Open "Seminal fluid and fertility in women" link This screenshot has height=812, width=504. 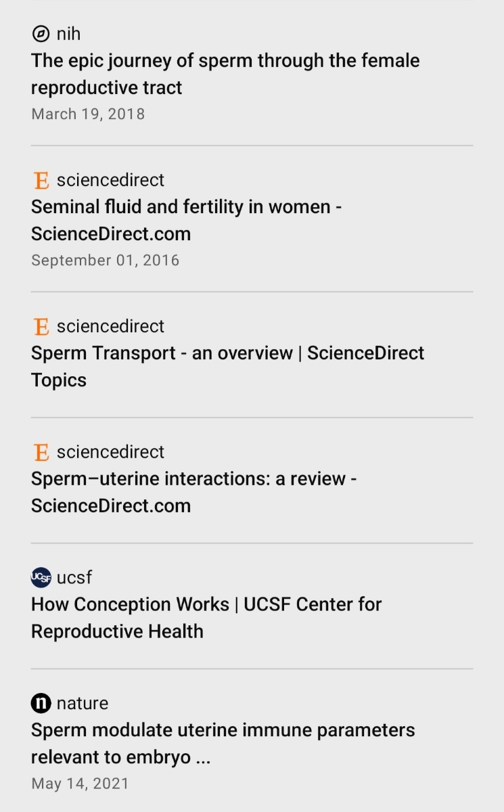186,220
